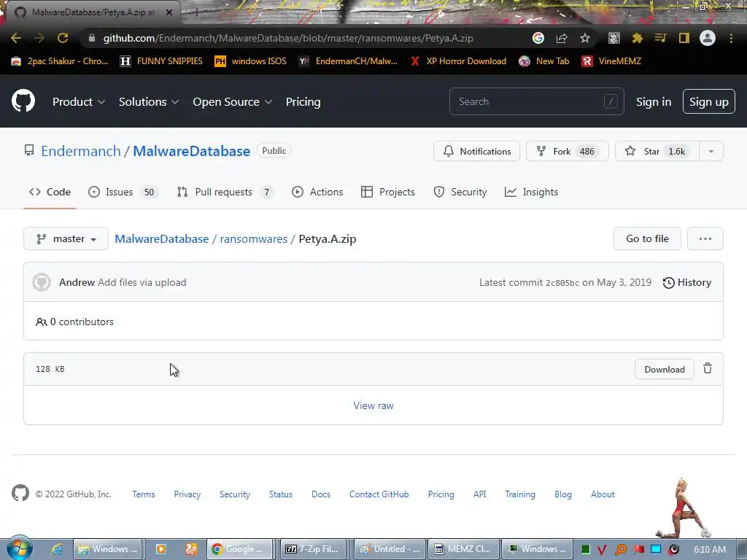Image resolution: width=747 pixels, height=560 pixels.
Task: Select the Code tab
Action: pos(50,192)
